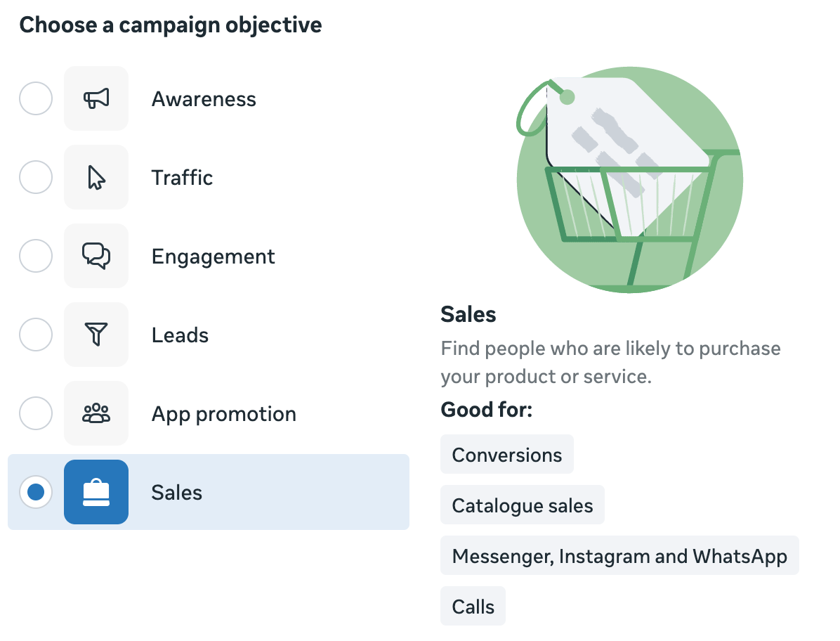
Task: Click the Sales shopping bag icon
Action: coord(96,492)
